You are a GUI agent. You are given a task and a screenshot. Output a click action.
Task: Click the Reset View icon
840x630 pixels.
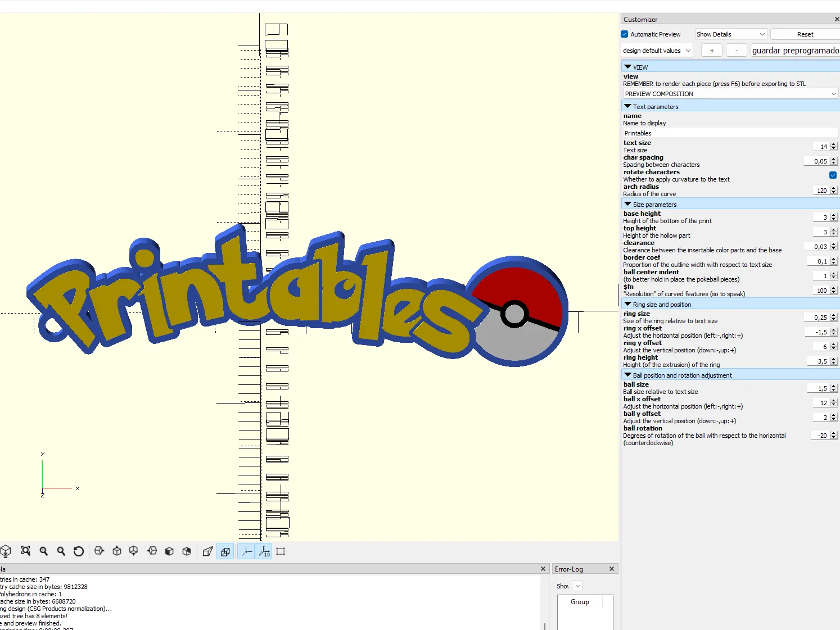click(x=79, y=551)
